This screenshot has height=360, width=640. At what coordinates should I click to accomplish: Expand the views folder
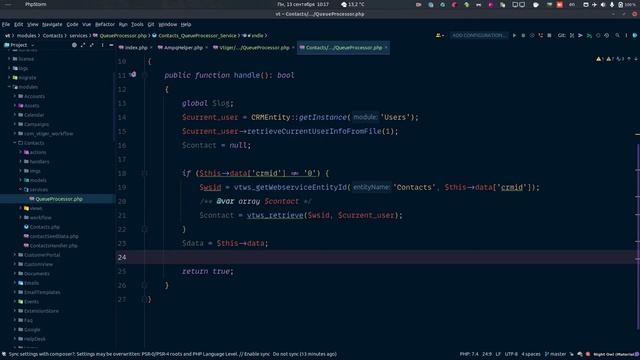pos(21,208)
